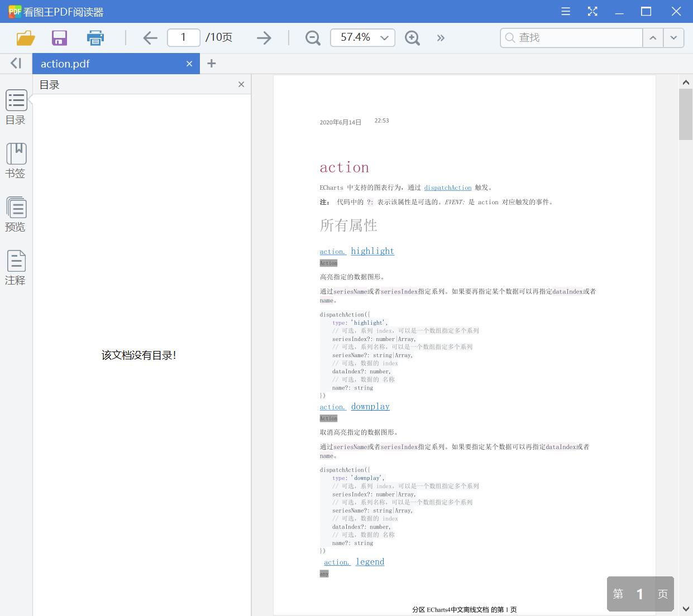Open a new tab with the plus button
This screenshot has width=693, height=616.
211,63
